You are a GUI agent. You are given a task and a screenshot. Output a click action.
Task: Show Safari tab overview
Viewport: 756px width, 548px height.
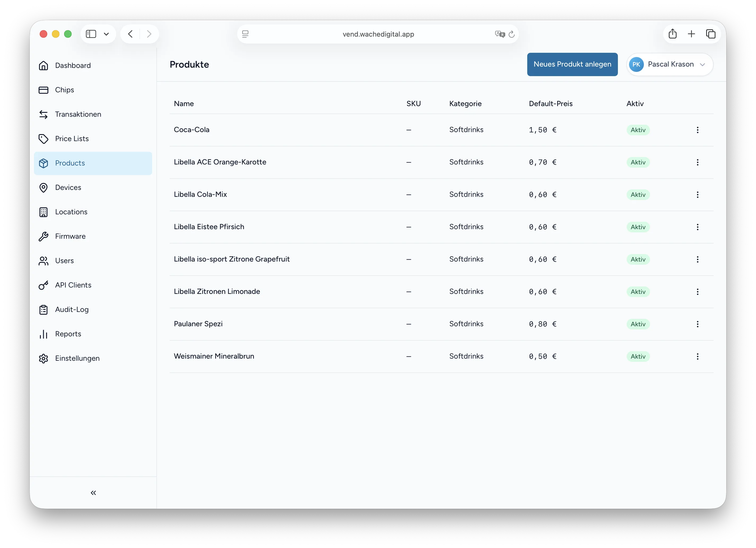[x=710, y=34]
